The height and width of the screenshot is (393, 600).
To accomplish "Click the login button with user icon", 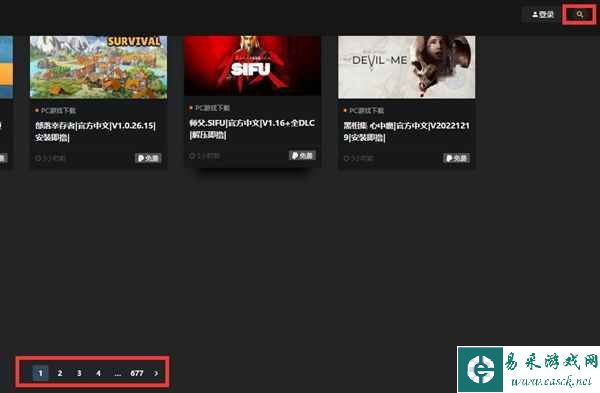I will click(x=543, y=15).
